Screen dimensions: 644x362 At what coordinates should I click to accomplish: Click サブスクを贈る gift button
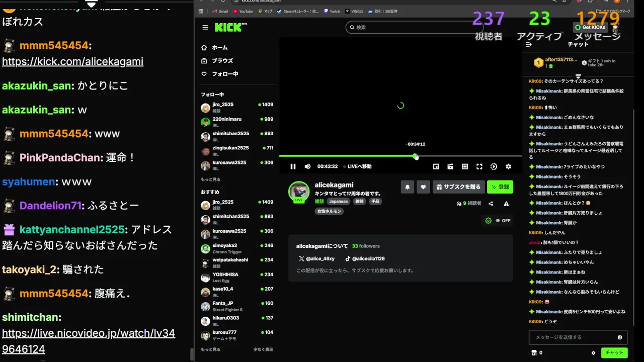point(458,187)
